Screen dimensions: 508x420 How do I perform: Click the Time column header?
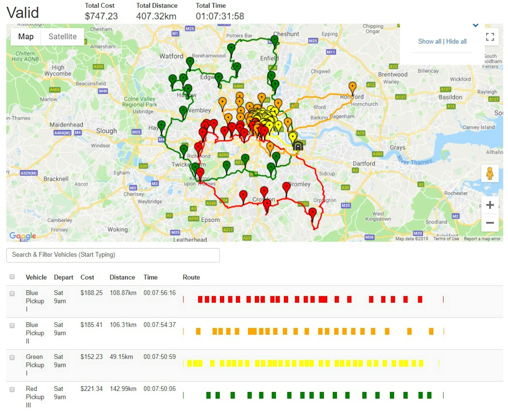point(150,277)
